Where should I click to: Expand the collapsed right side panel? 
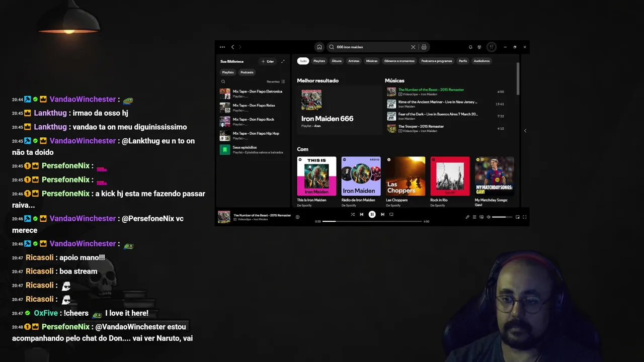(x=525, y=131)
